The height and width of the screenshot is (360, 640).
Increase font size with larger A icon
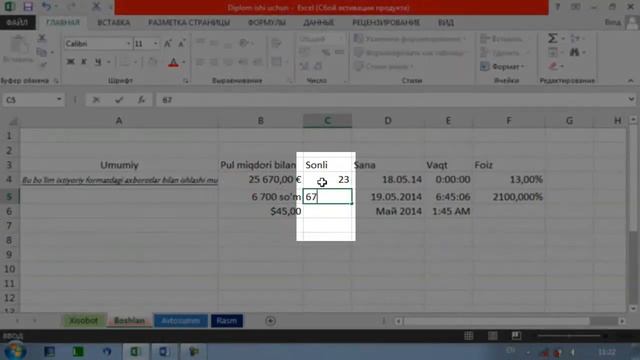click(167, 43)
